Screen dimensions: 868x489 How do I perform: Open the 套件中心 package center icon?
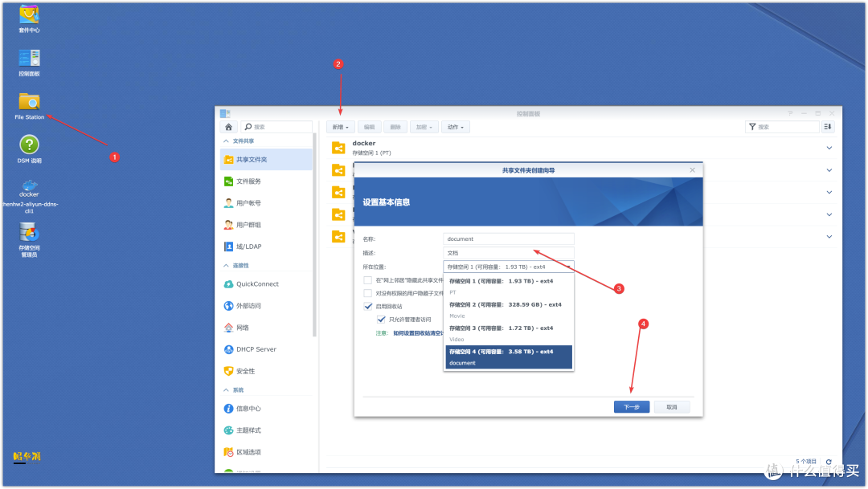(x=29, y=14)
